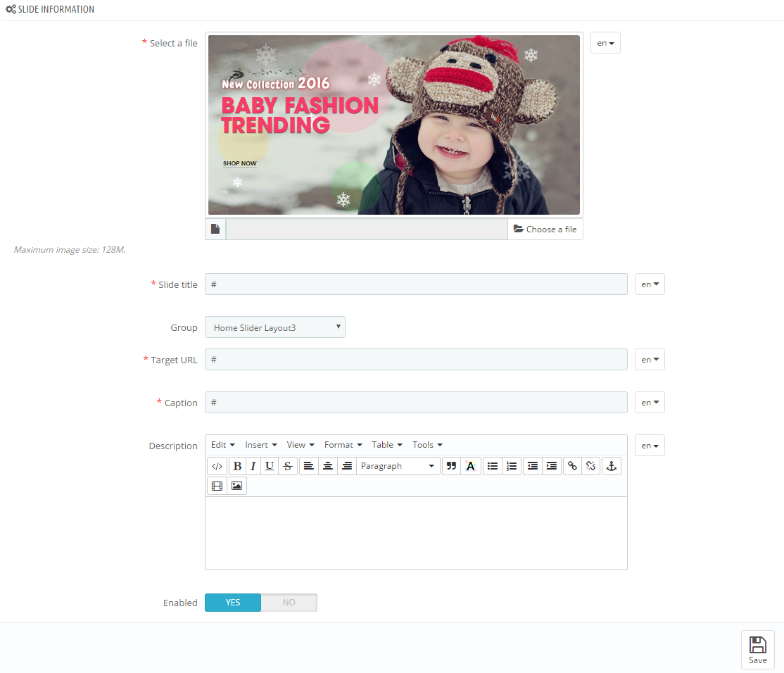Viewport: 784px width, 673px height.
Task: Insert an anchor
Action: [x=612, y=466]
